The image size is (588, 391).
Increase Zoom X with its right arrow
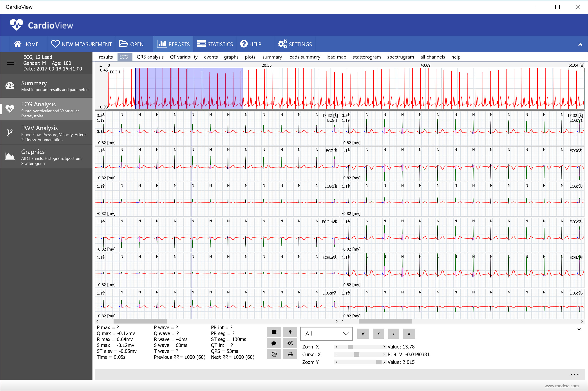point(384,347)
